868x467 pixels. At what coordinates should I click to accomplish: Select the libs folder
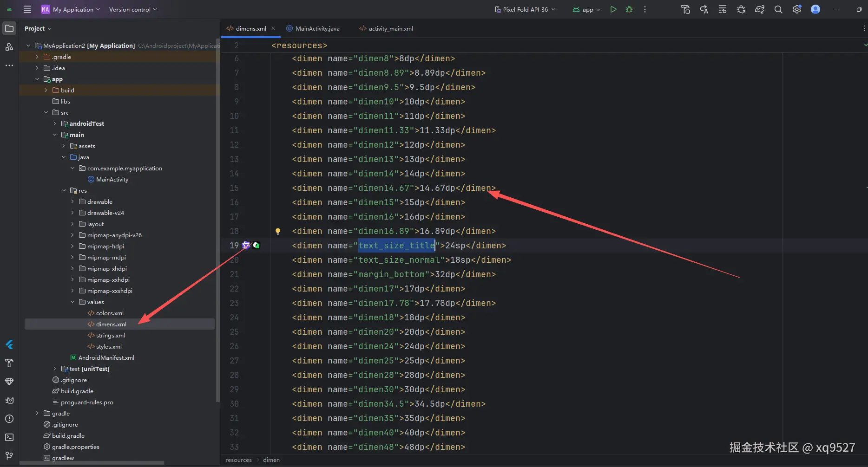coord(65,101)
